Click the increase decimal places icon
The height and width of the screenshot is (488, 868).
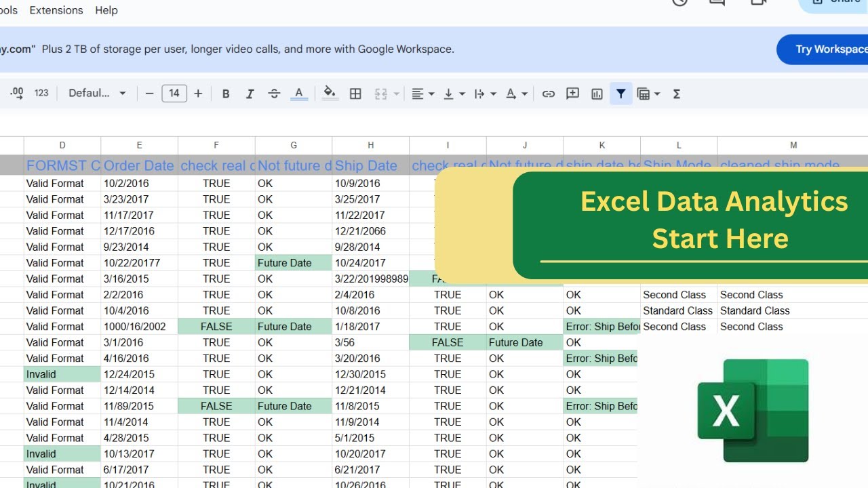click(x=18, y=94)
